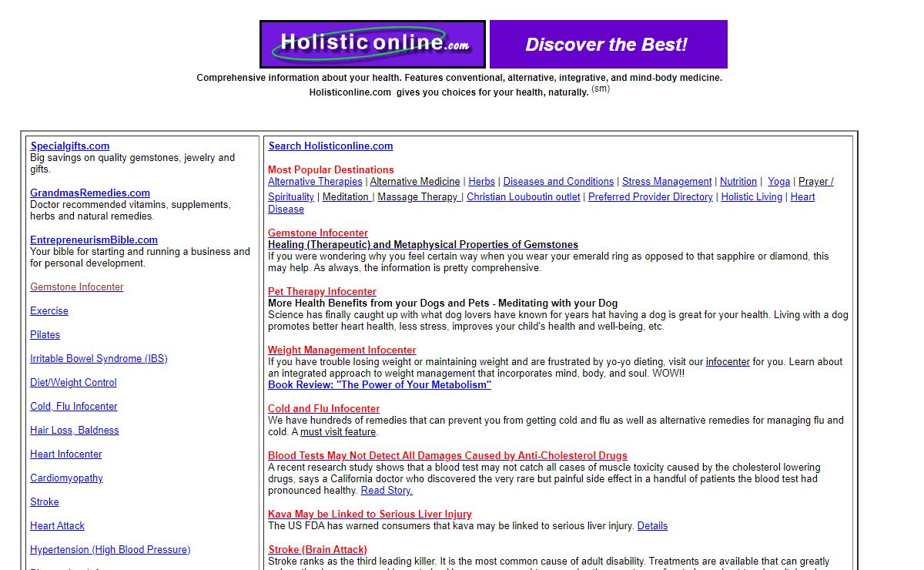The width and height of the screenshot is (924, 570).
Task: Open the Meditation link
Action: point(346,196)
